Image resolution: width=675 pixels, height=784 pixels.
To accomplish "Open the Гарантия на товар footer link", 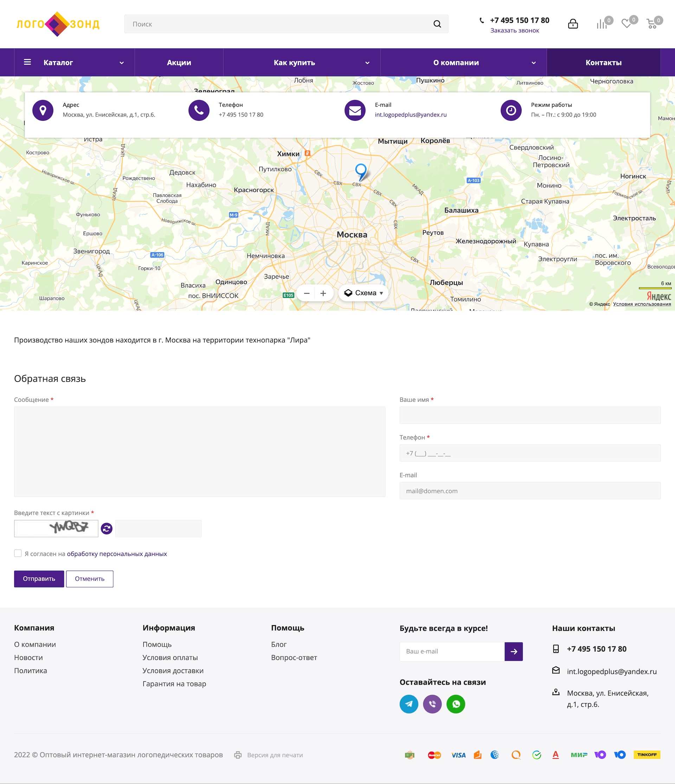I will click(174, 684).
